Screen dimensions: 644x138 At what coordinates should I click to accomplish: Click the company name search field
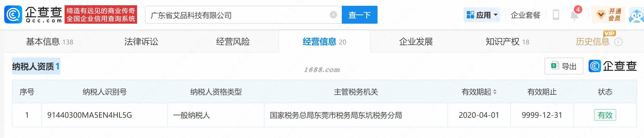238,15
